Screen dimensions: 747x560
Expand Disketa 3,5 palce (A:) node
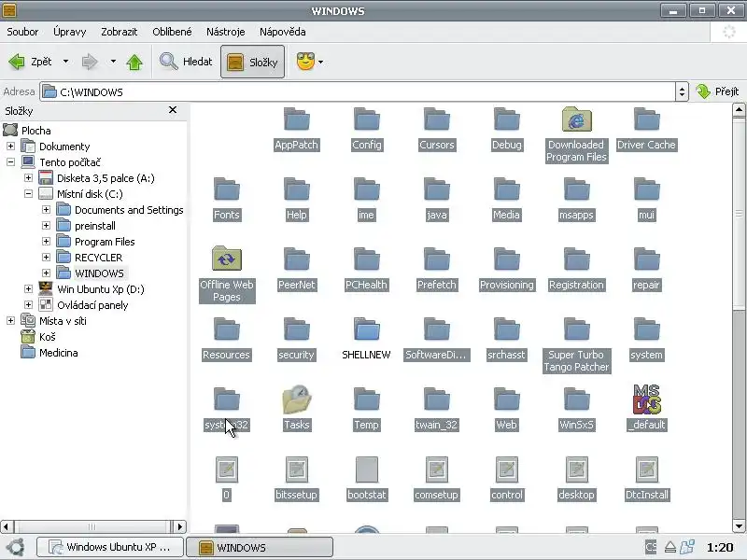point(28,177)
